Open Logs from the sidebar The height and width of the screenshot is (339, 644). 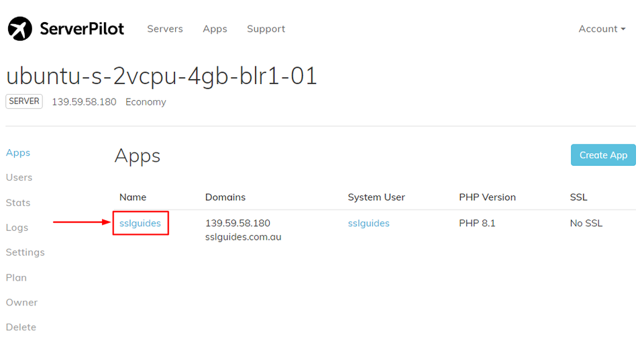(17, 228)
